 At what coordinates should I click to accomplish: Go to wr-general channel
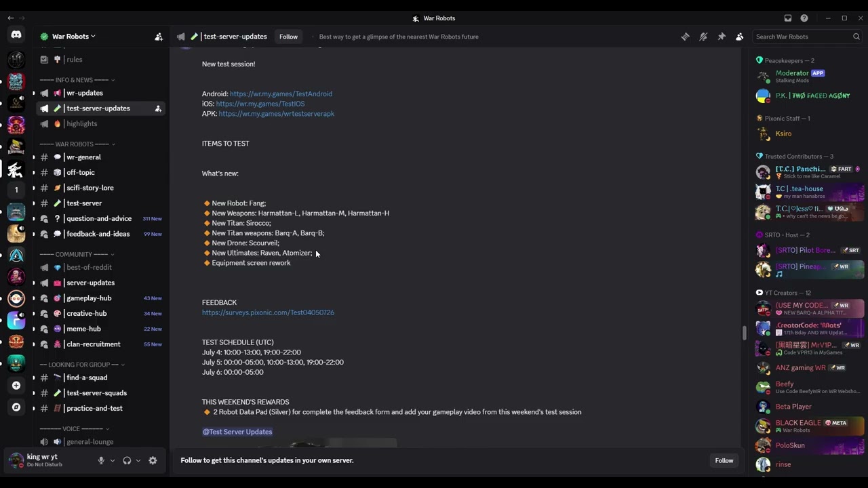[x=100, y=157]
